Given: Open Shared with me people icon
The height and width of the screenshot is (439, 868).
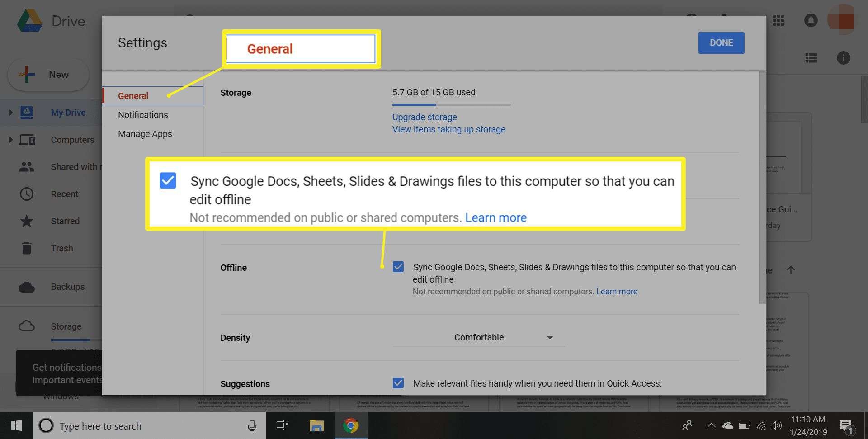Looking at the screenshot, I should 27,167.
